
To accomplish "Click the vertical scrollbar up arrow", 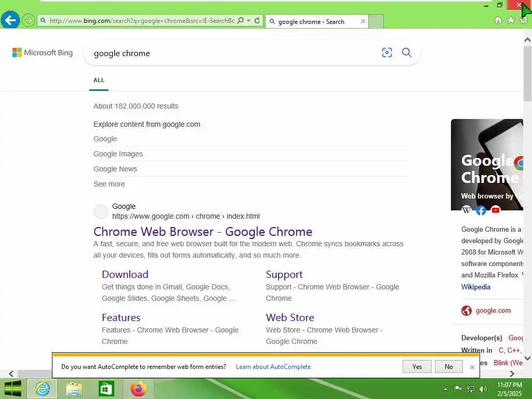I will (x=527, y=39).
